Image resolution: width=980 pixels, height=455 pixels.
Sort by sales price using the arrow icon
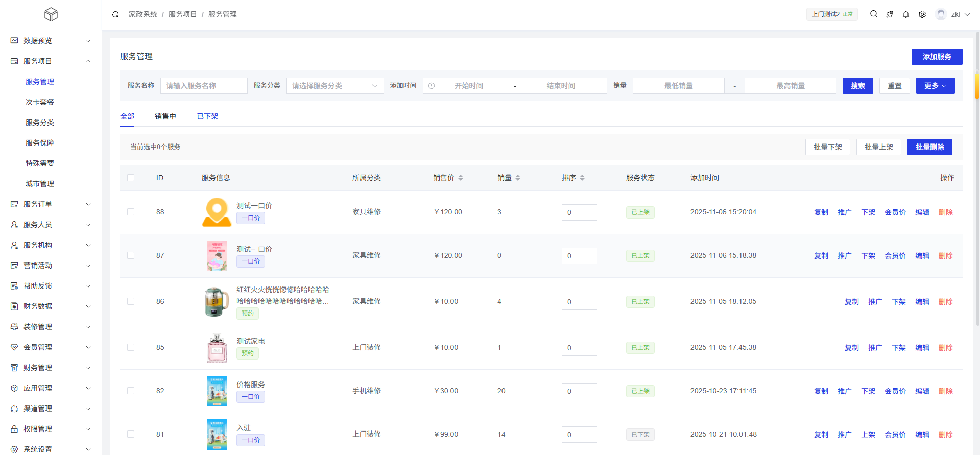461,178
